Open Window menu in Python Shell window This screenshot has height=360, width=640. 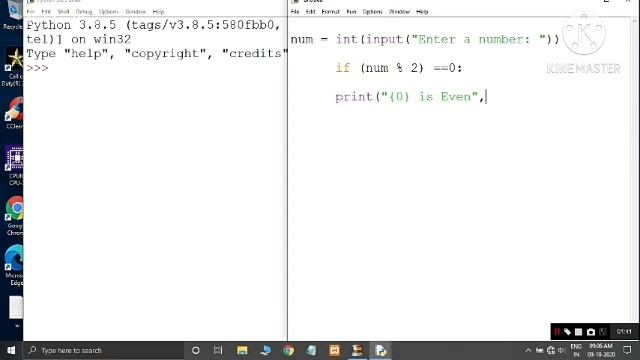[136, 12]
